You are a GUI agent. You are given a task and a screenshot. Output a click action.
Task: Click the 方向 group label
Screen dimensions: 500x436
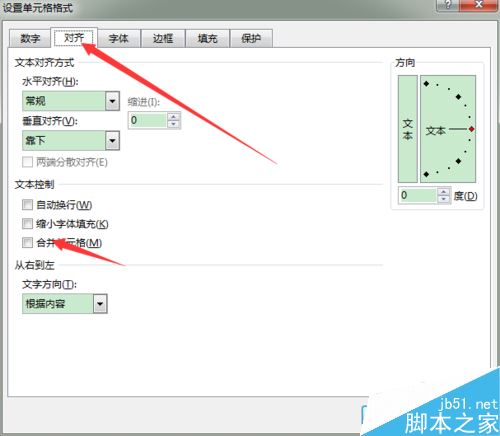(405, 63)
